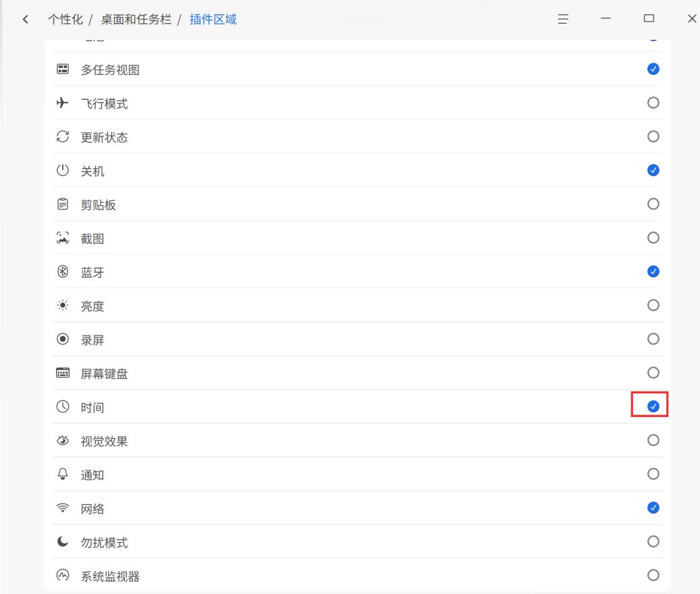Uncheck the 时间 plugin toggle

(653, 406)
